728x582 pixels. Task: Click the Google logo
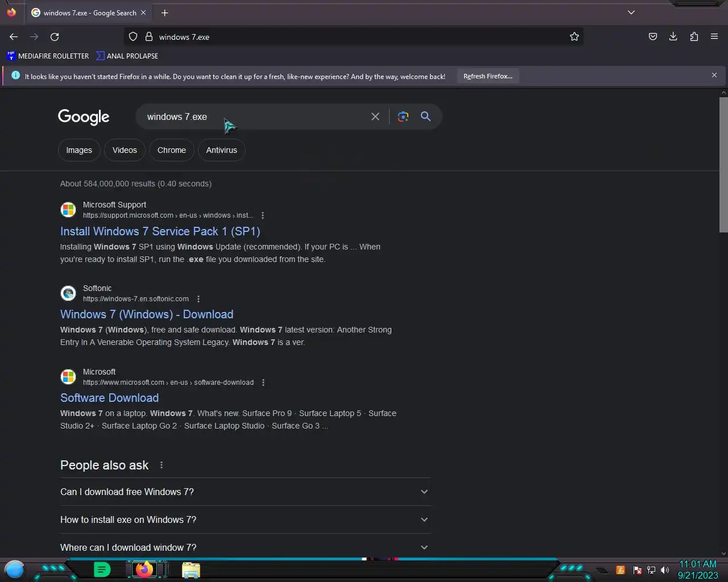[x=84, y=117]
